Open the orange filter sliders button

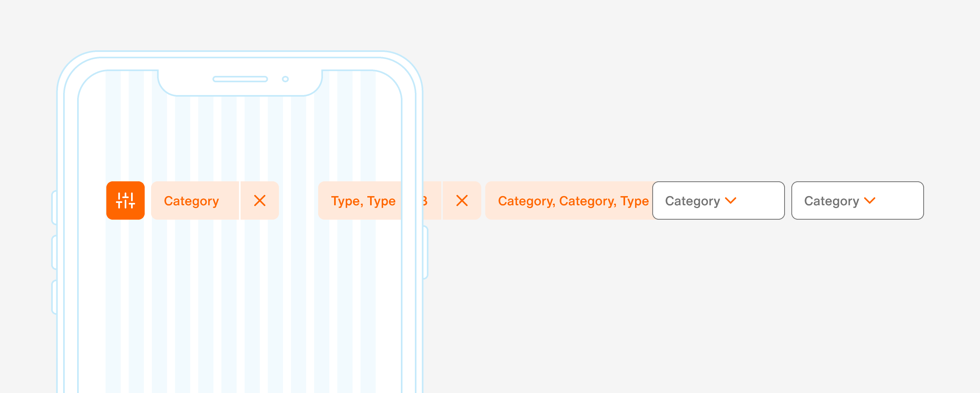(x=125, y=200)
